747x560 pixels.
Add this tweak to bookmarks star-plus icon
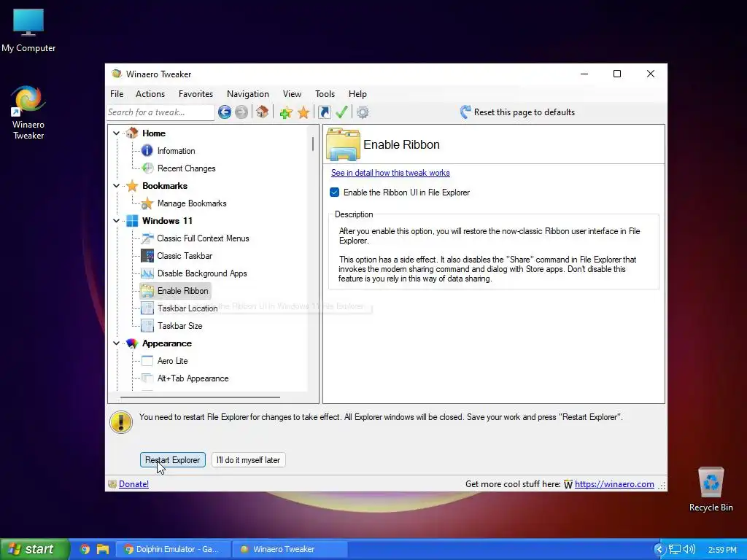286,112
